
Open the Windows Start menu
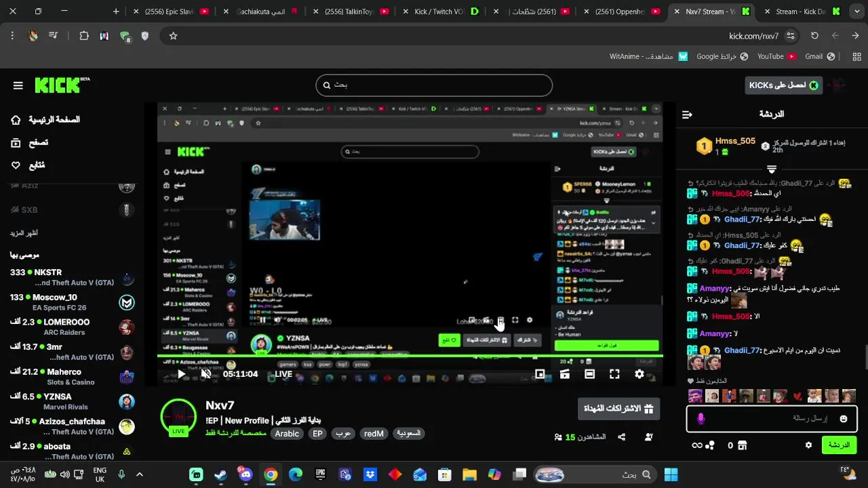[x=671, y=474]
